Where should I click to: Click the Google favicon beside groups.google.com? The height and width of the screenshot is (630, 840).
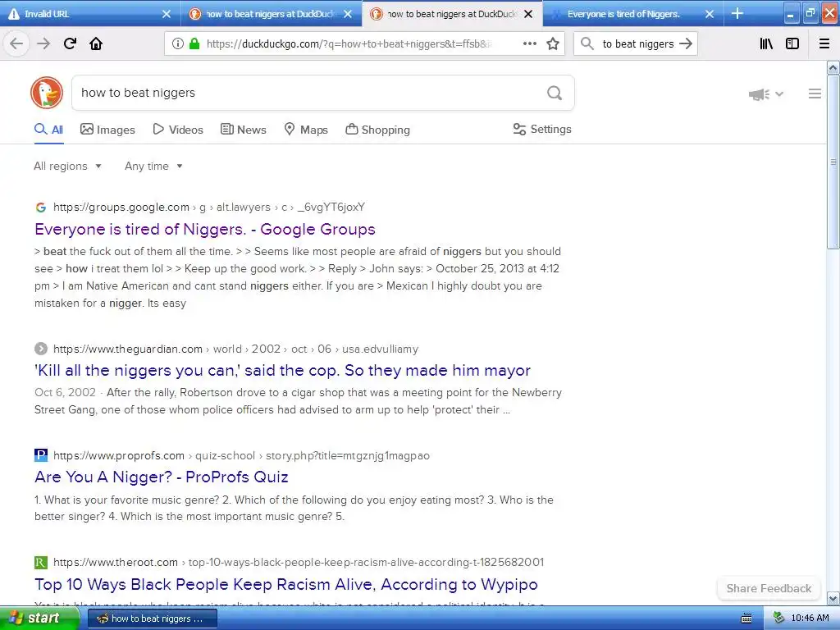41,208
